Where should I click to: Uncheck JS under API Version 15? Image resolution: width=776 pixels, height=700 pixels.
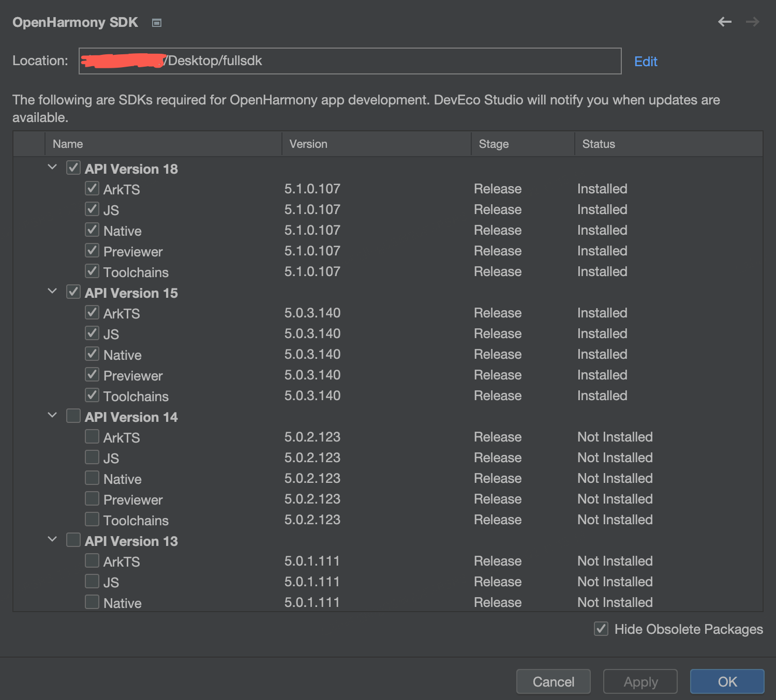pyautogui.click(x=92, y=333)
